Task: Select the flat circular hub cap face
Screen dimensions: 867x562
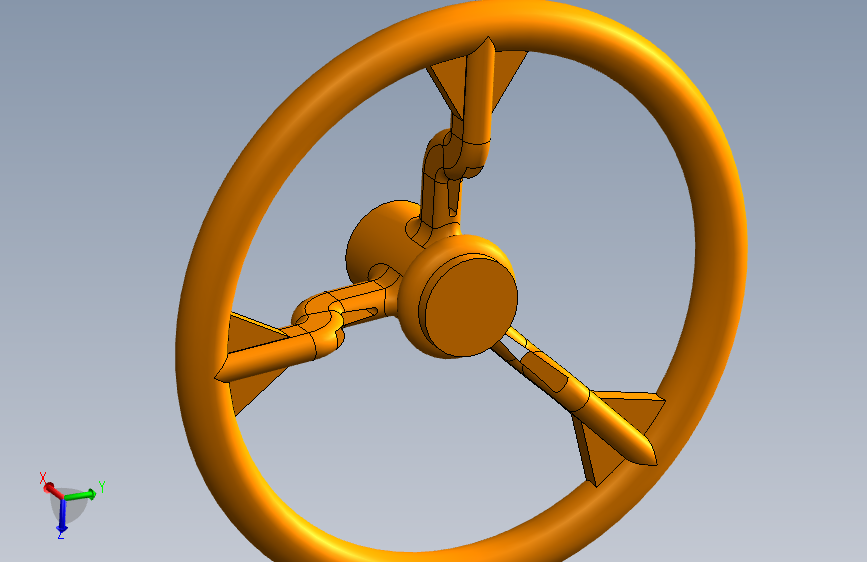Action: coord(472,306)
